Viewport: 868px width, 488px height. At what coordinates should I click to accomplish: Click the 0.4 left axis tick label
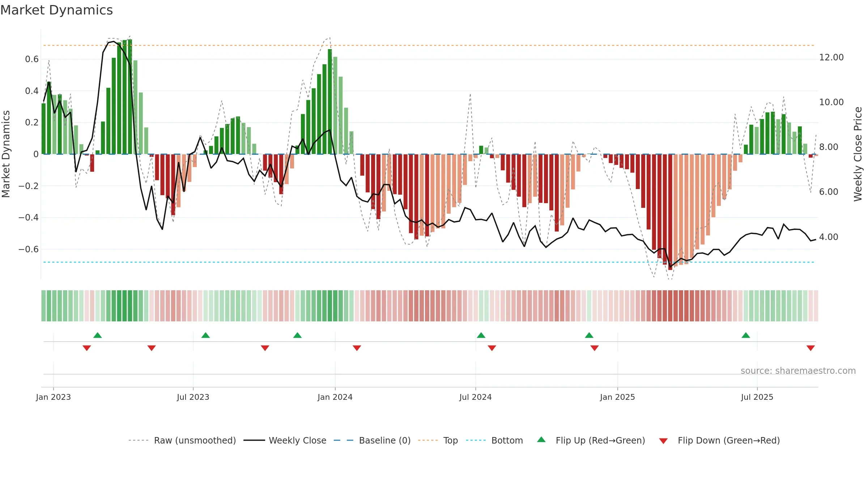click(32, 91)
